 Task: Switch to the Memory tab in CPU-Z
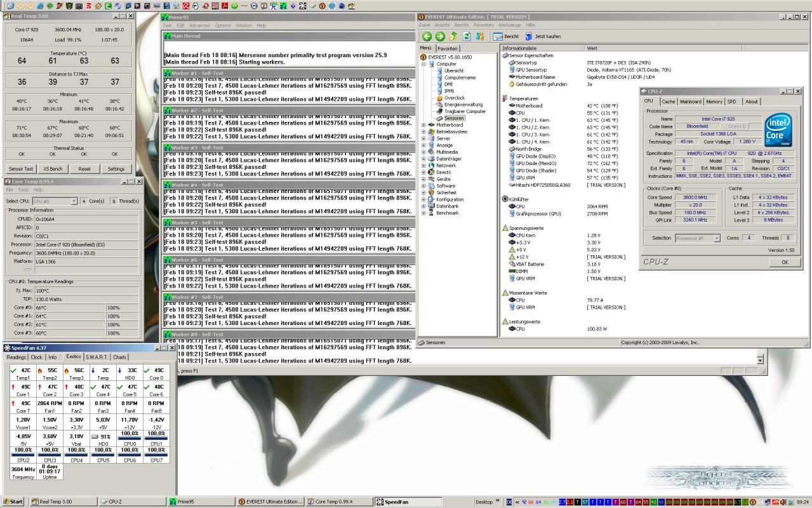(714, 102)
